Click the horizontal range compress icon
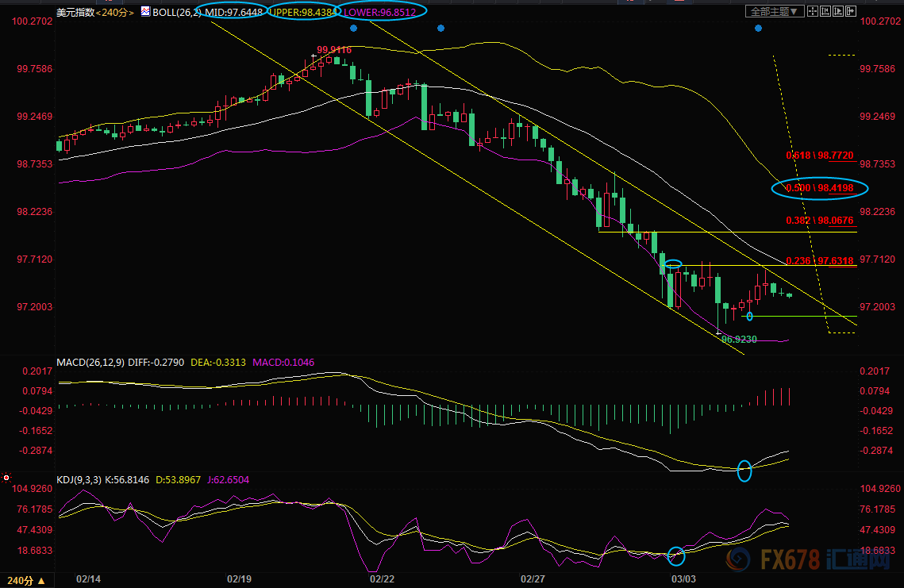 click(x=825, y=11)
